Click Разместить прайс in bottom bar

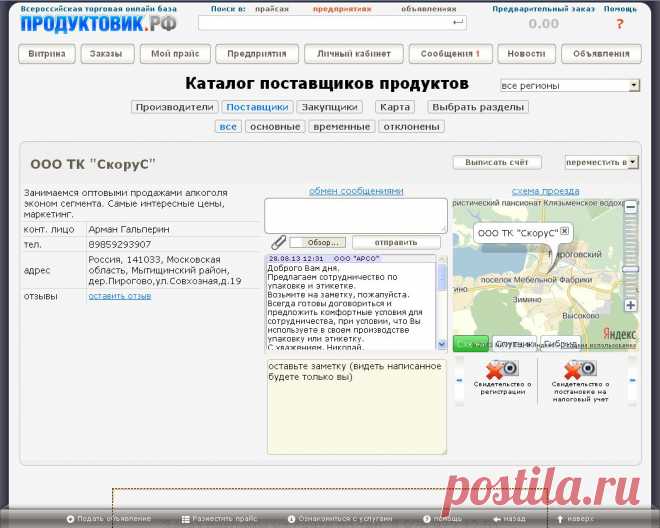219,519
